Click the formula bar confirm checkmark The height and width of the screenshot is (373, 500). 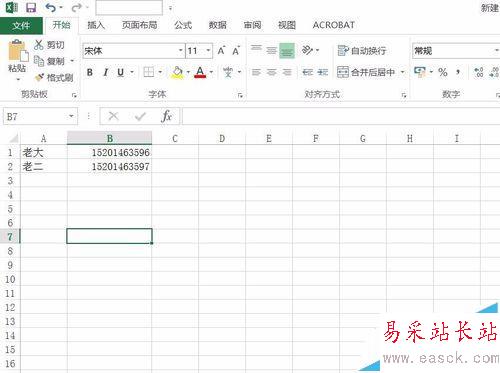point(140,116)
